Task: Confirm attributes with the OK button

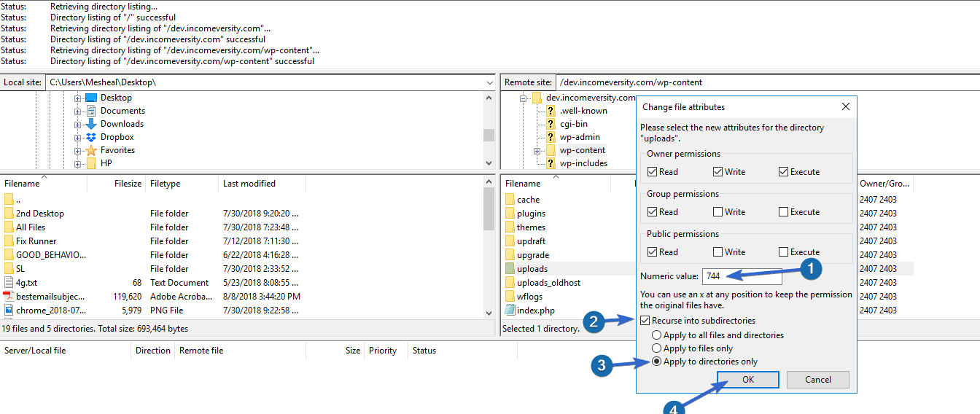Action: [748, 380]
